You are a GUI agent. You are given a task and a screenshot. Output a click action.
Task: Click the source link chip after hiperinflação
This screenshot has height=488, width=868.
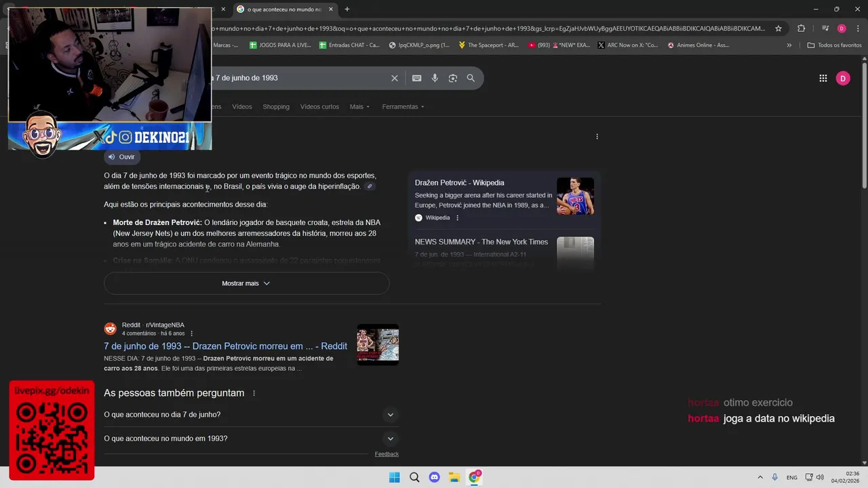370,186
